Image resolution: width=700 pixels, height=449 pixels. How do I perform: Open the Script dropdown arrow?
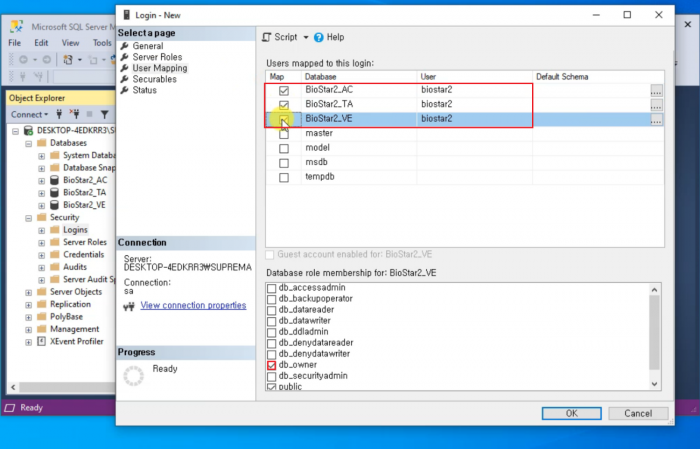coord(305,37)
